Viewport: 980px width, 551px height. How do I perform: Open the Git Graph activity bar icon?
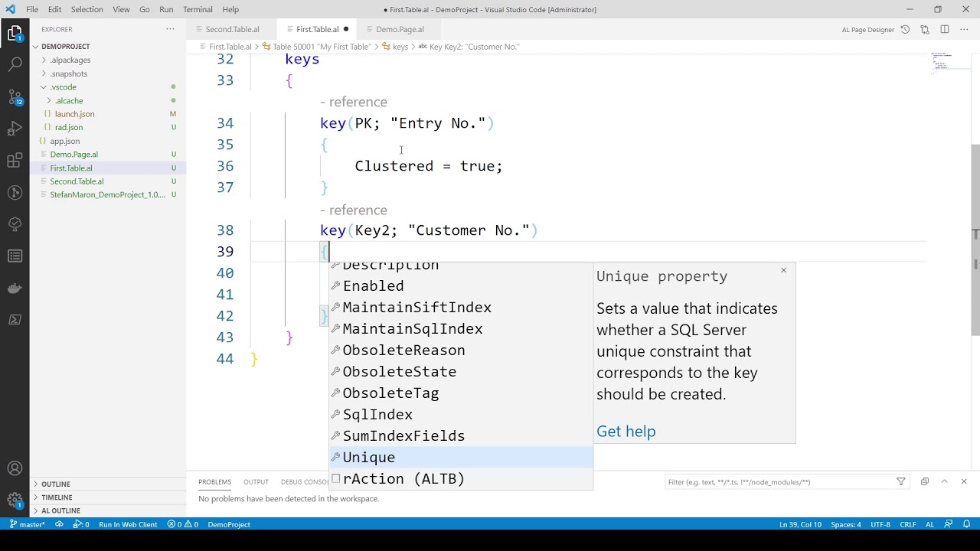tap(15, 192)
